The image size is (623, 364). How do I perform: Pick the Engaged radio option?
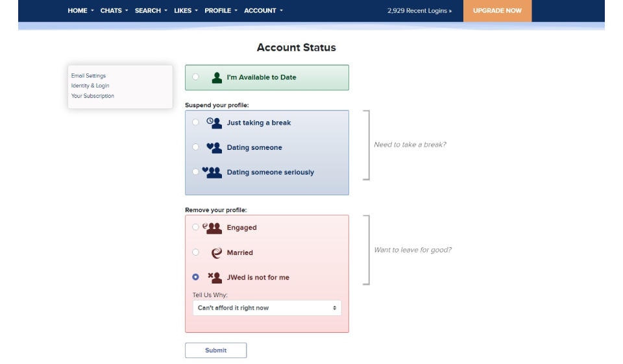pos(195,228)
